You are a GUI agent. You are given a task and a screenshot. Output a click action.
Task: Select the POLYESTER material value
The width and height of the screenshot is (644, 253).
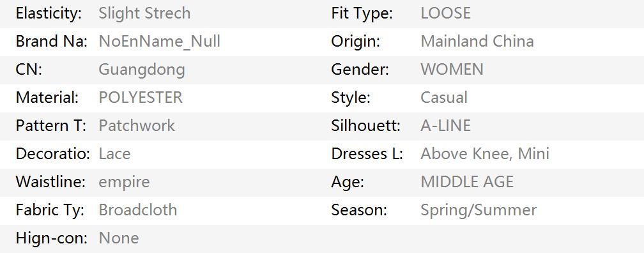pyautogui.click(x=141, y=98)
